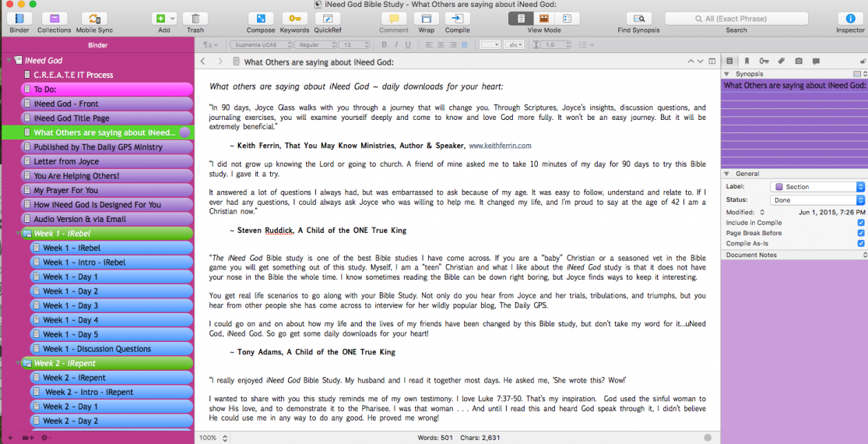
Task: Go back in editor history
Action: point(203,62)
